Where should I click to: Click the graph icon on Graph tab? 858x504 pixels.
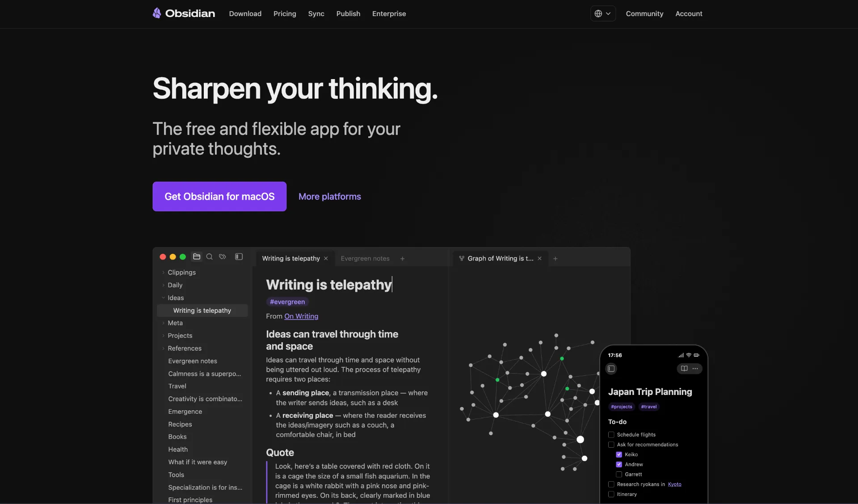pyautogui.click(x=462, y=258)
